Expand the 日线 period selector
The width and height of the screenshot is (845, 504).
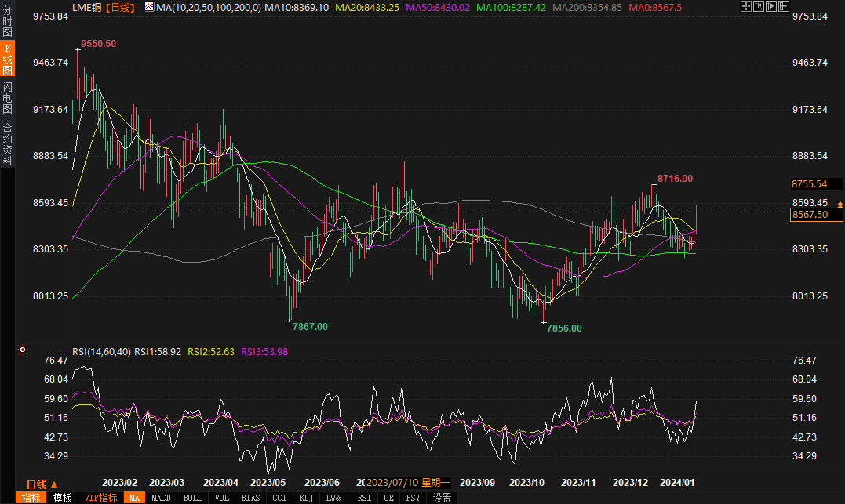42,484
